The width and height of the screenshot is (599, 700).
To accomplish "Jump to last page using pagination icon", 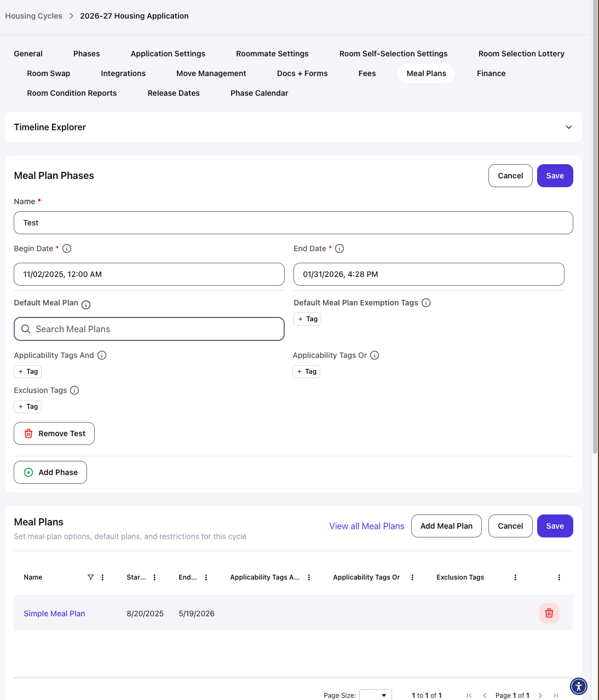I will [555, 695].
